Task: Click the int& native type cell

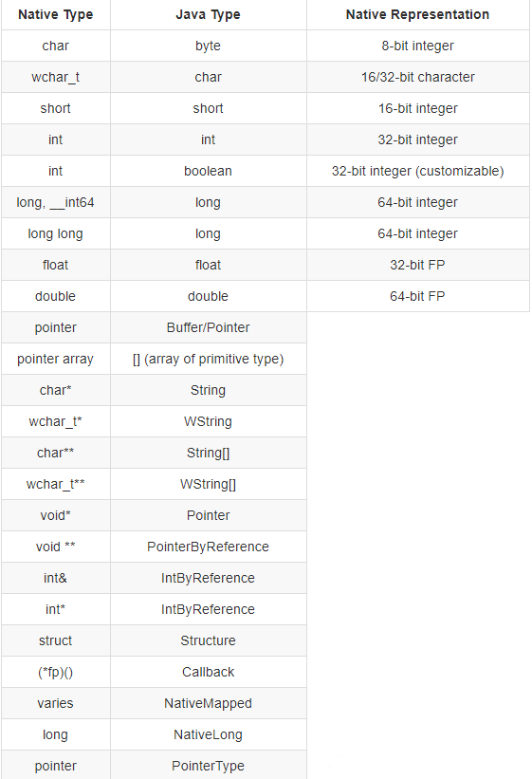Action: click(56, 578)
